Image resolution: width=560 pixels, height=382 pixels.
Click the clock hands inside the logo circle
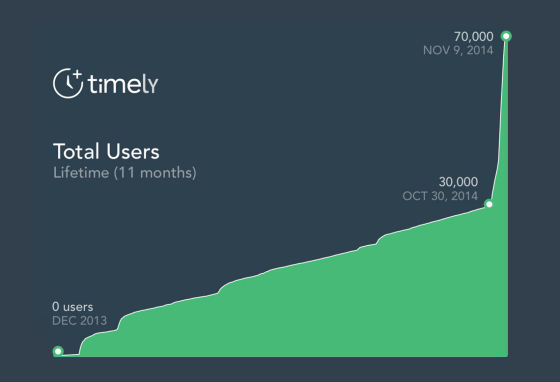[69, 83]
